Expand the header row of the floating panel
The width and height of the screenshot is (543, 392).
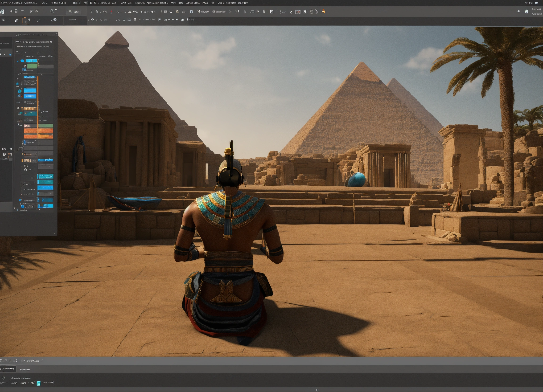[33, 42]
